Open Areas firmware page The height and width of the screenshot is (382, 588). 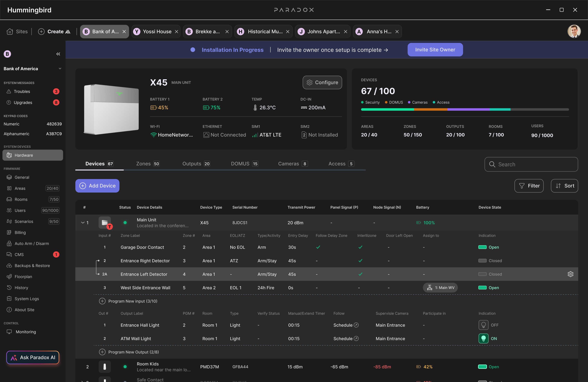click(x=33, y=188)
